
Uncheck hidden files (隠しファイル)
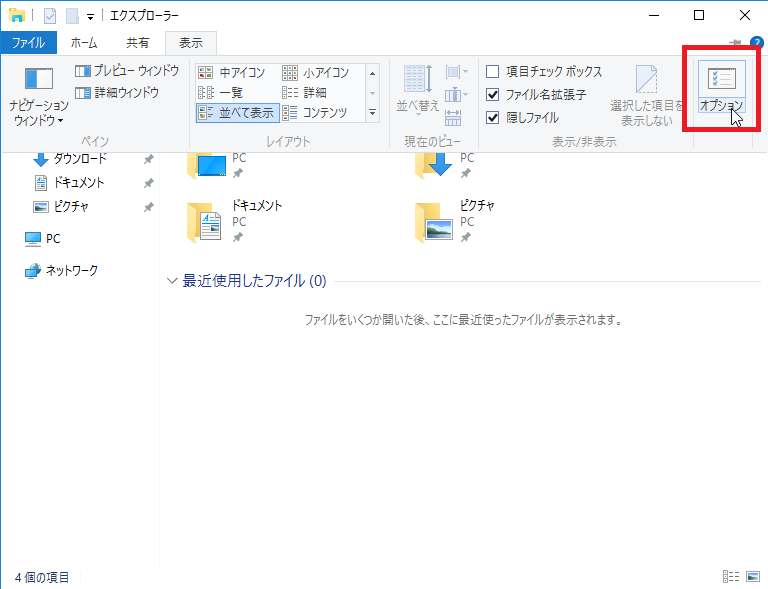(522, 118)
